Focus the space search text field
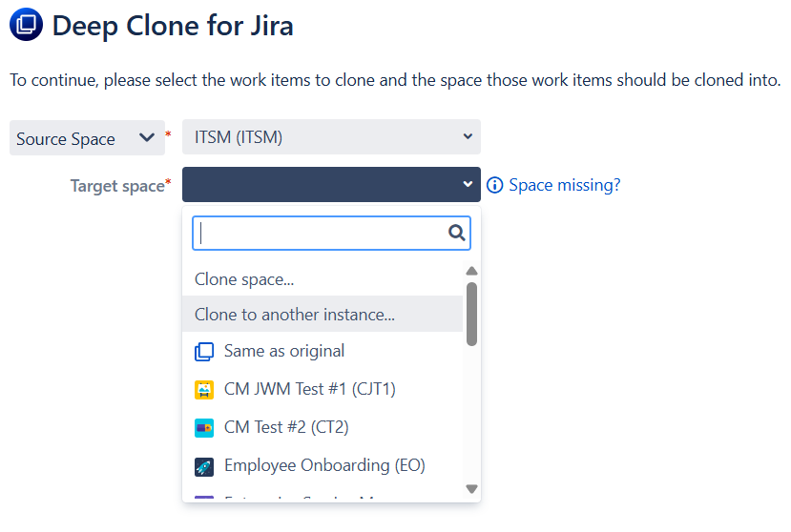 point(320,233)
